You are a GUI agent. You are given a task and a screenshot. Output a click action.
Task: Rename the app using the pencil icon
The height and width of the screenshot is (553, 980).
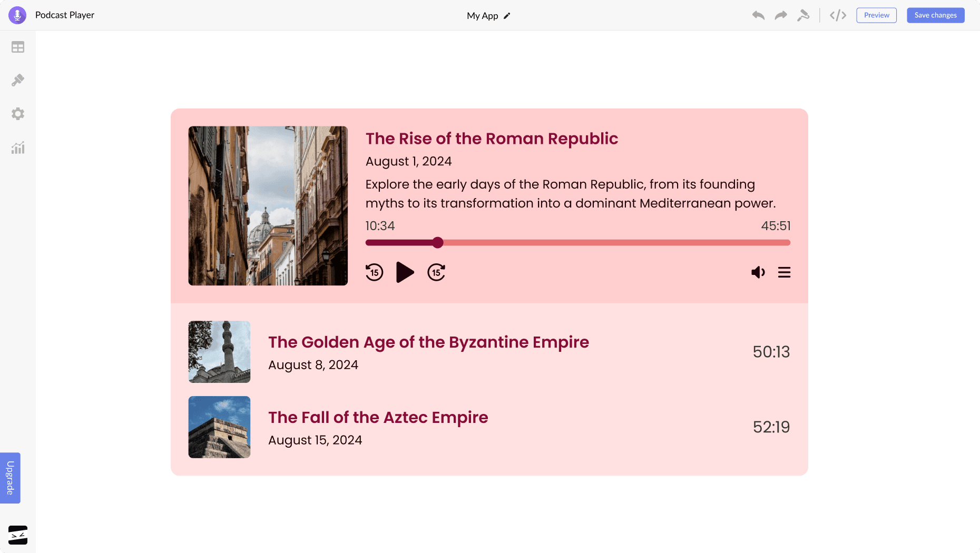click(506, 16)
